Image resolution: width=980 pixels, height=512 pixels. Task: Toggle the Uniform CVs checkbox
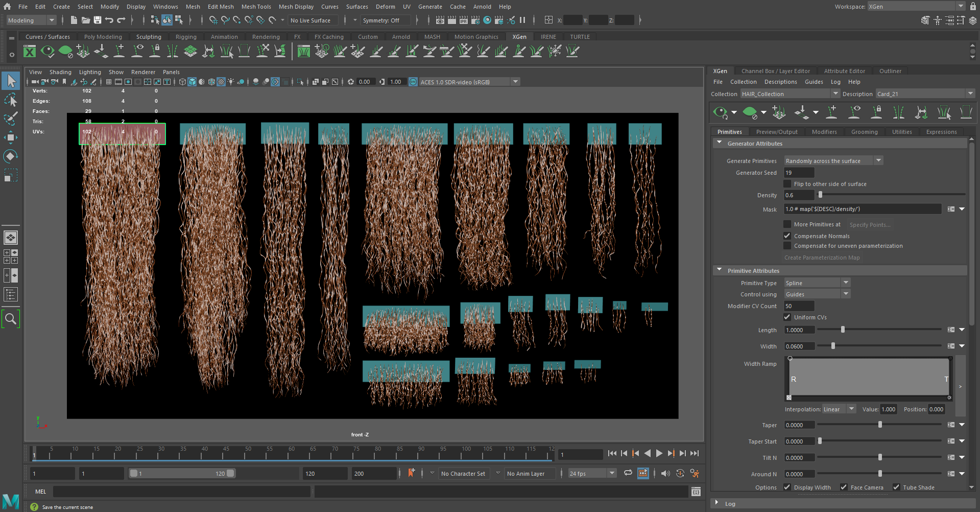787,317
